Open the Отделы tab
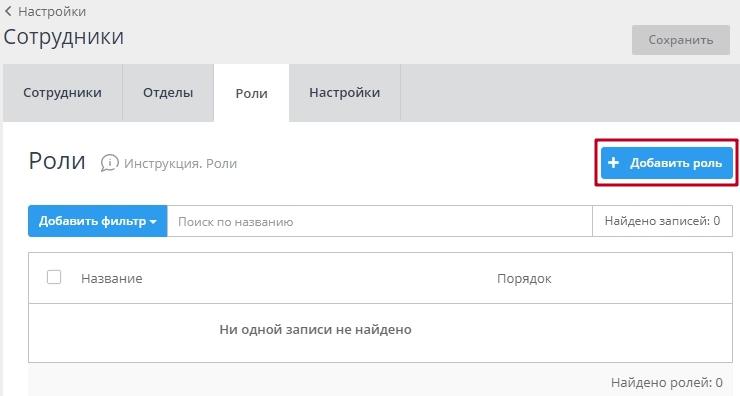Viewport: 740px width, 396px height. pos(168,93)
